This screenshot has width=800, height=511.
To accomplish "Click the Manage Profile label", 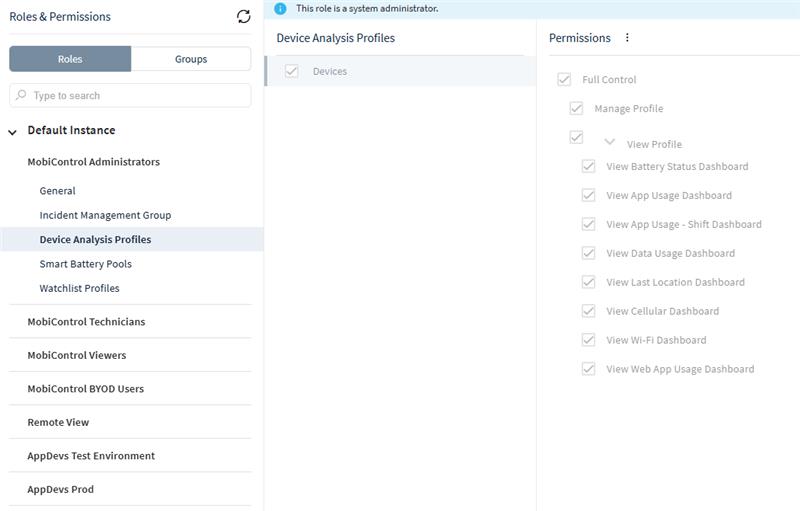I will pyautogui.click(x=629, y=109).
